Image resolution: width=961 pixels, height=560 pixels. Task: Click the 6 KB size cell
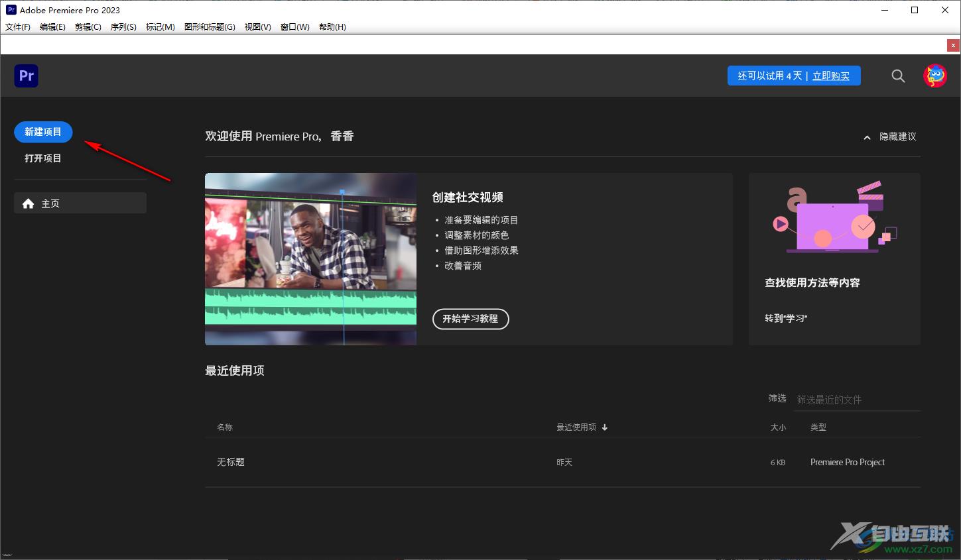click(778, 463)
